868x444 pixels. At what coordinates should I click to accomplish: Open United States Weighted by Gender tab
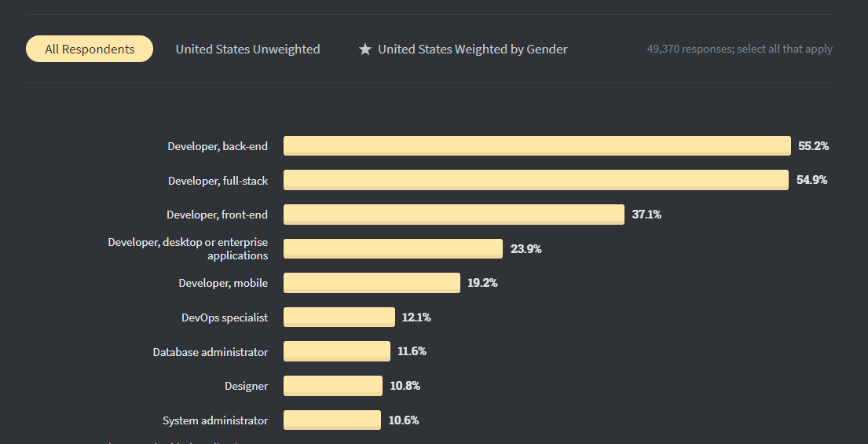click(x=472, y=49)
